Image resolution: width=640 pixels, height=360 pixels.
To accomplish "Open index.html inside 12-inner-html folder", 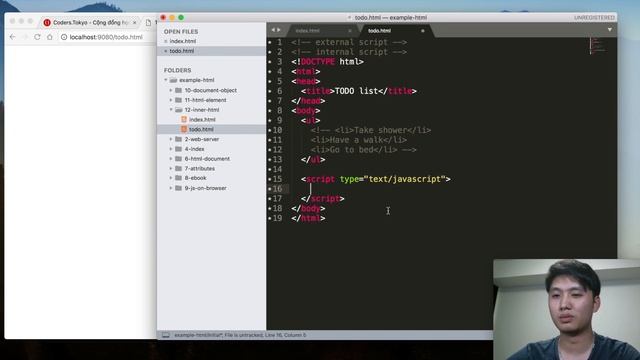I will (x=202, y=120).
